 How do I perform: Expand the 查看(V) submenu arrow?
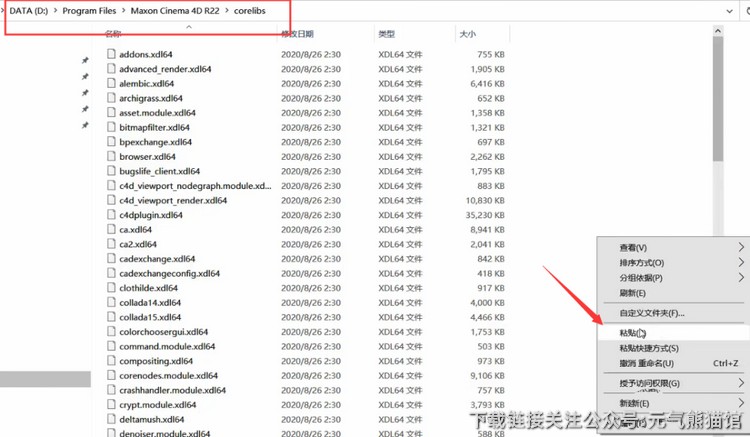[x=741, y=247]
